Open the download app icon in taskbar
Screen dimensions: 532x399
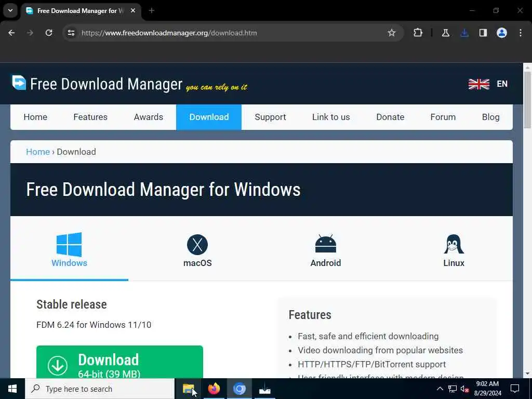[264, 389]
